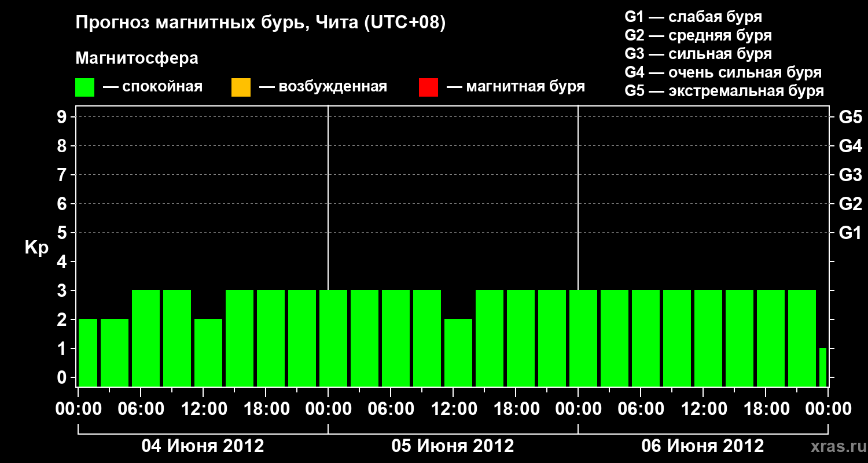Screen dimensions: 868x463
Task: Select legend line 'G5 — экстремальная буря'
Action: (724, 91)
